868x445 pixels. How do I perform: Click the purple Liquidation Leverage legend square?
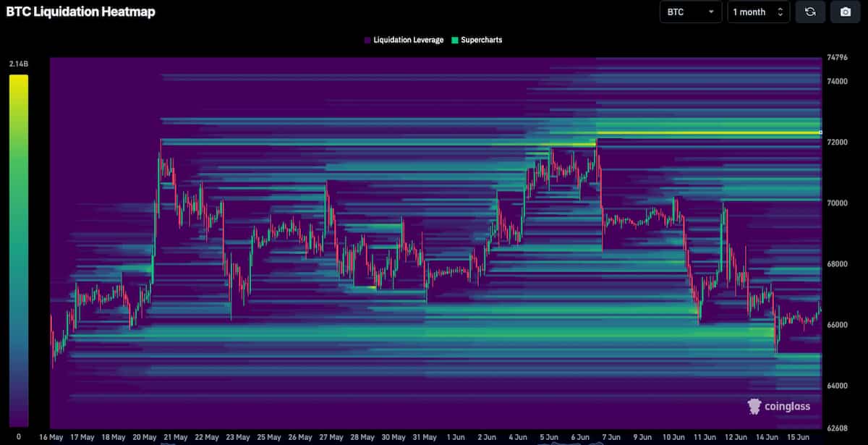click(x=368, y=41)
